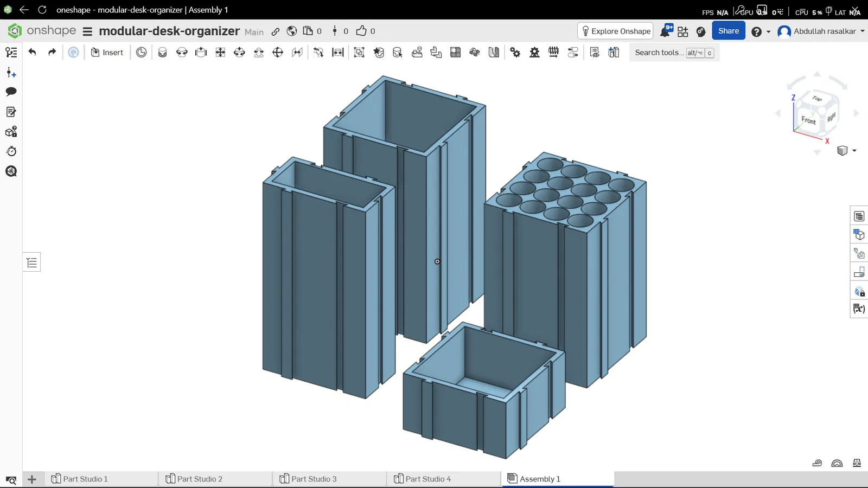
Task: Select the Screw relation tool
Action: (x=553, y=52)
